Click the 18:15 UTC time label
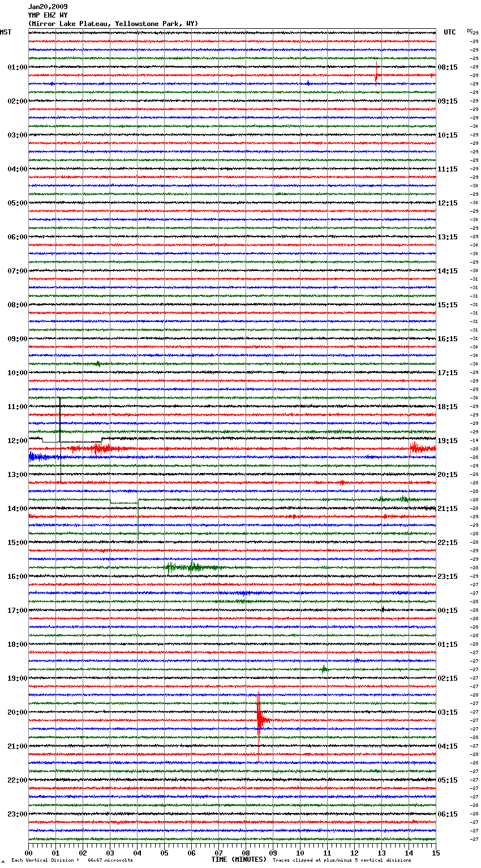481x868 pixels. (448, 407)
